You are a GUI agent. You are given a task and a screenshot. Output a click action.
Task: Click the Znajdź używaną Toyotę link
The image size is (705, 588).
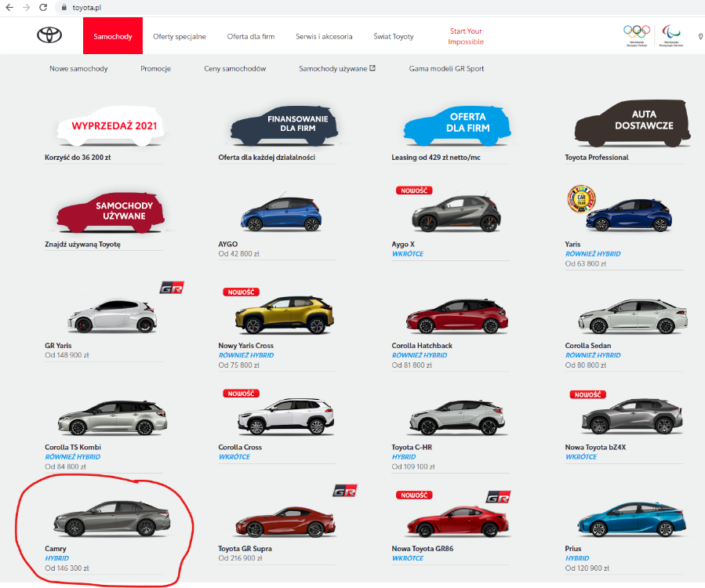[82, 244]
